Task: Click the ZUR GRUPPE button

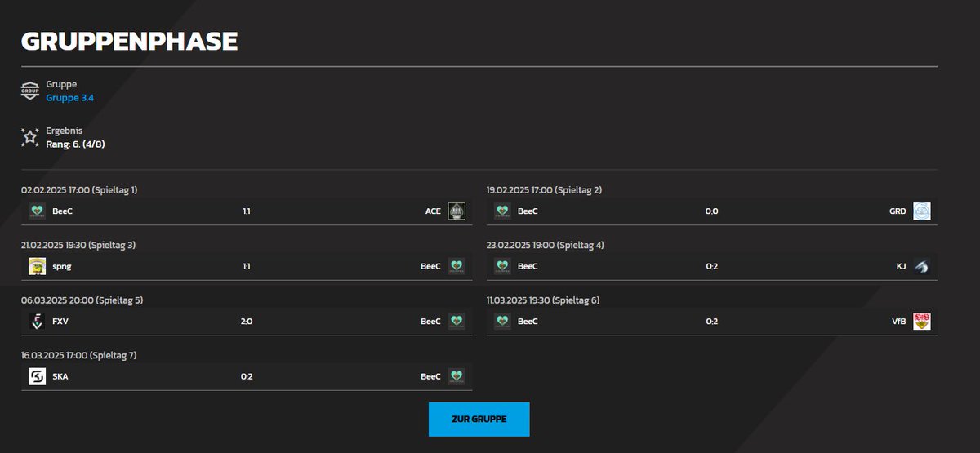Action: point(479,419)
